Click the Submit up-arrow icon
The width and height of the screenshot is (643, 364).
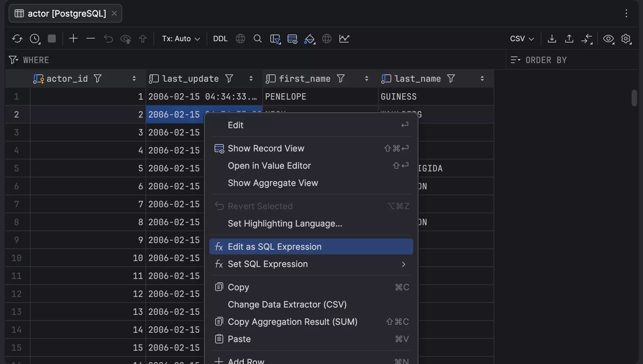point(143,39)
